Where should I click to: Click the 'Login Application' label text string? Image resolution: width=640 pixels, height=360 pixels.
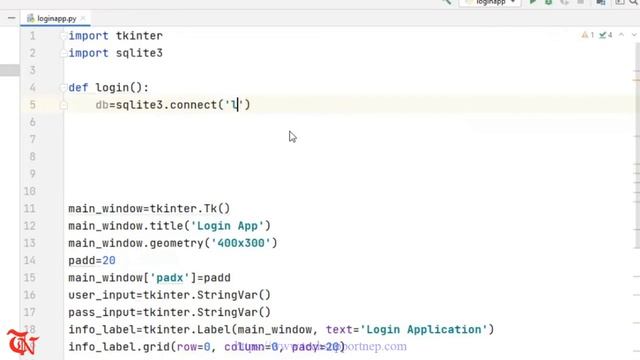(x=424, y=329)
